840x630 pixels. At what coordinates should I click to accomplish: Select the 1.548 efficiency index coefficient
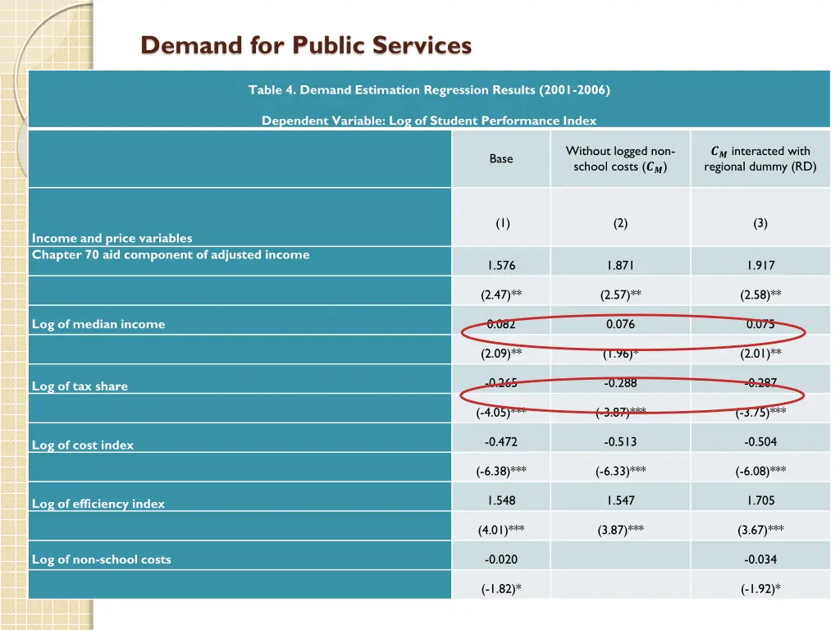501,500
